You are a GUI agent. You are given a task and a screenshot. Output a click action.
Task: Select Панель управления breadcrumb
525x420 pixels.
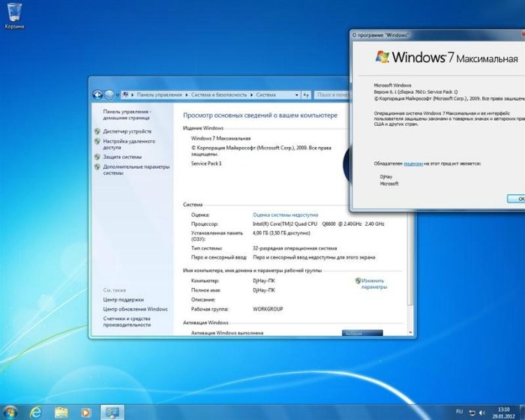159,95
